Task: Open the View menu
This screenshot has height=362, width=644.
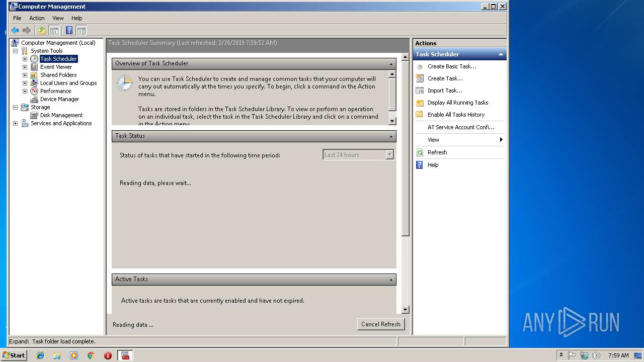Action: pyautogui.click(x=58, y=18)
